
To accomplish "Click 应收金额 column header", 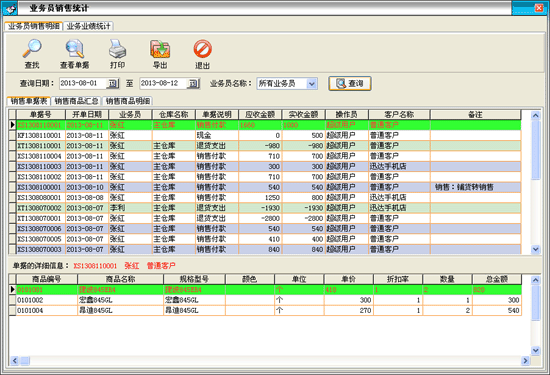I will 260,114.
